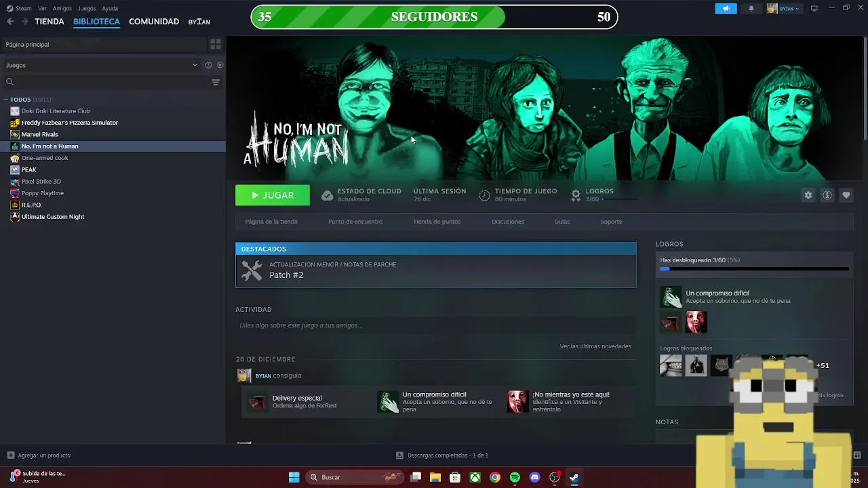Screen dimensions: 868x488
Task: Open Windows Start menu
Action: (294, 477)
